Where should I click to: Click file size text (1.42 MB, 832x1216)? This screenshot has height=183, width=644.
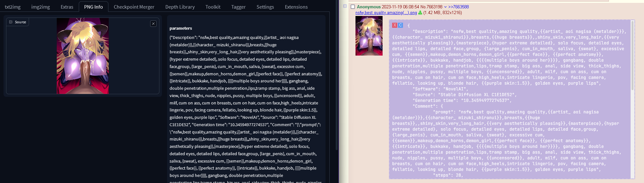(x=443, y=13)
